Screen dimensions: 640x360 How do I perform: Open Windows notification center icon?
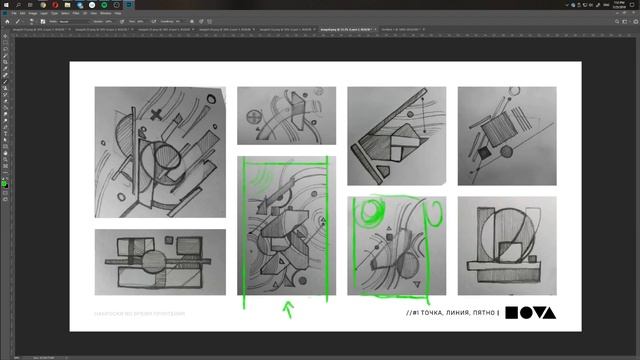pos(632,5)
